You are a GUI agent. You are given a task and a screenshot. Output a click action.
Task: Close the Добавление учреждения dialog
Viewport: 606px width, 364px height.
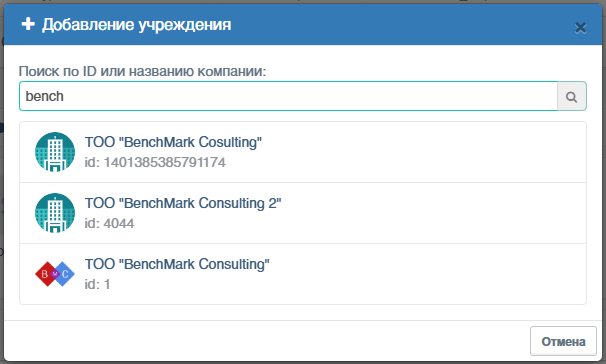tap(580, 28)
